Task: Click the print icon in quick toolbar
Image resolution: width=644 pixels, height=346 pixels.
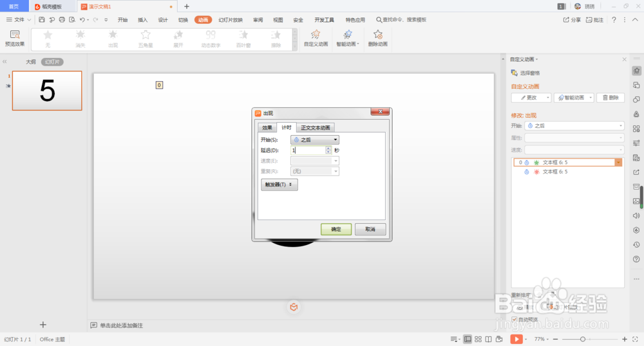Action: tap(62, 20)
